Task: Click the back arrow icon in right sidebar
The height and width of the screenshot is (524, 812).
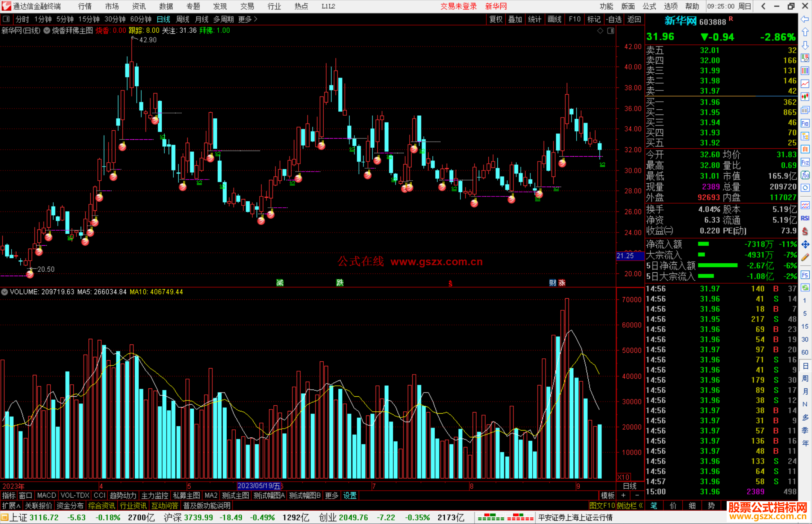Action: pos(805,19)
